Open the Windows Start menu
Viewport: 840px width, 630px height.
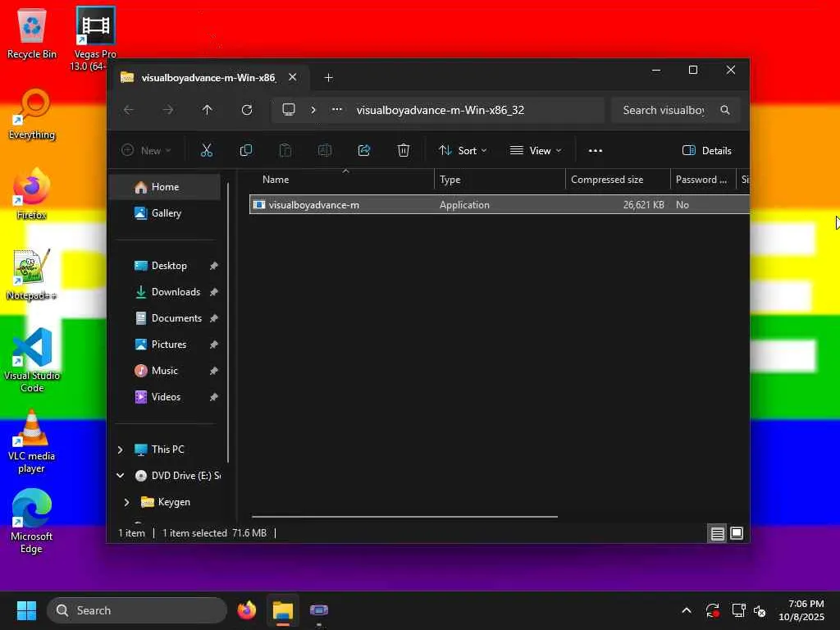tap(26, 610)
